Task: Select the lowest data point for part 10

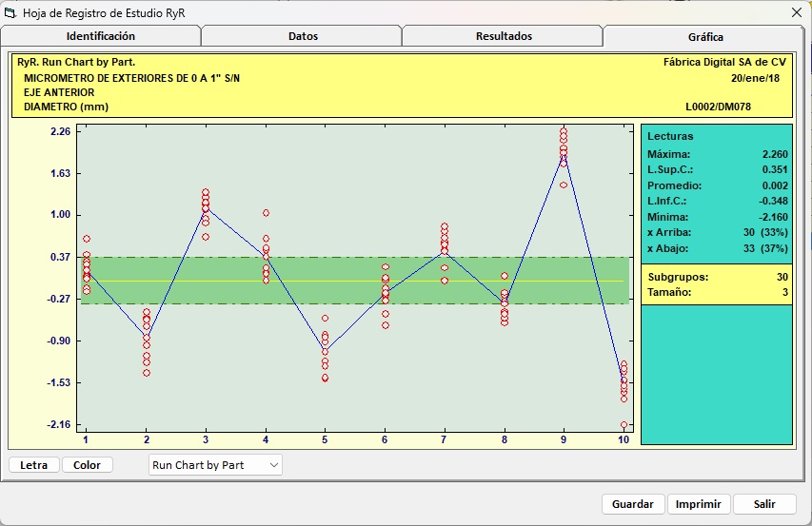Action: coord(624,425)
